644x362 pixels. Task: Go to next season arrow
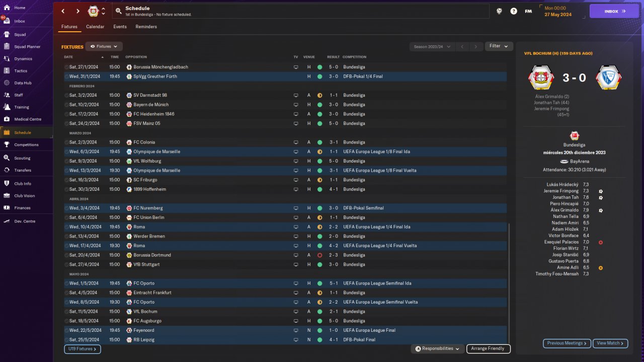(x=476, y=46)
